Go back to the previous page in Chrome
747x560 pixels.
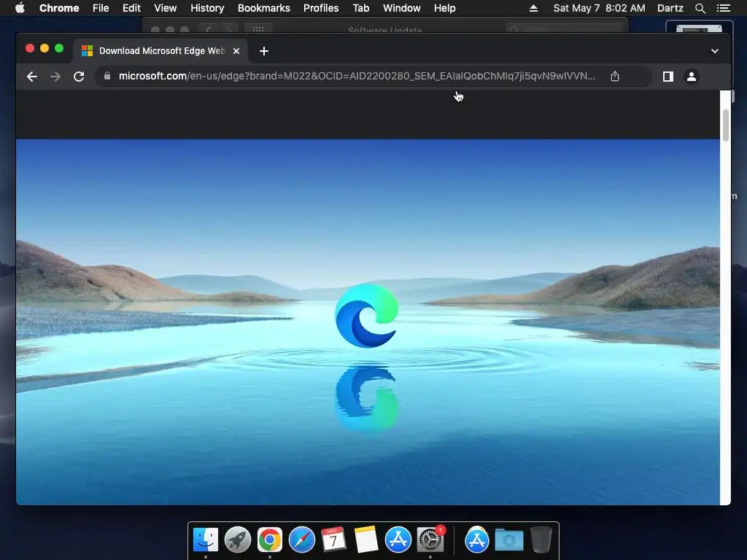point(32,76)
